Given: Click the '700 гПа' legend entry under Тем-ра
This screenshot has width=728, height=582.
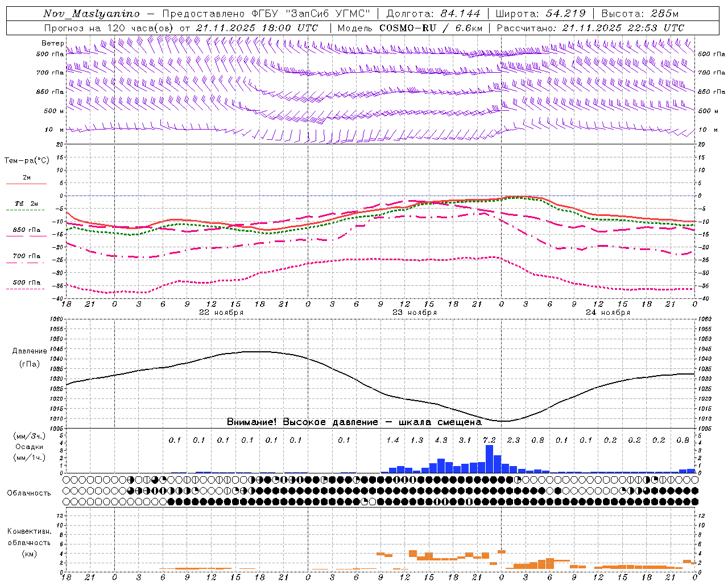Looking at the screenshot, I should 27,256.
